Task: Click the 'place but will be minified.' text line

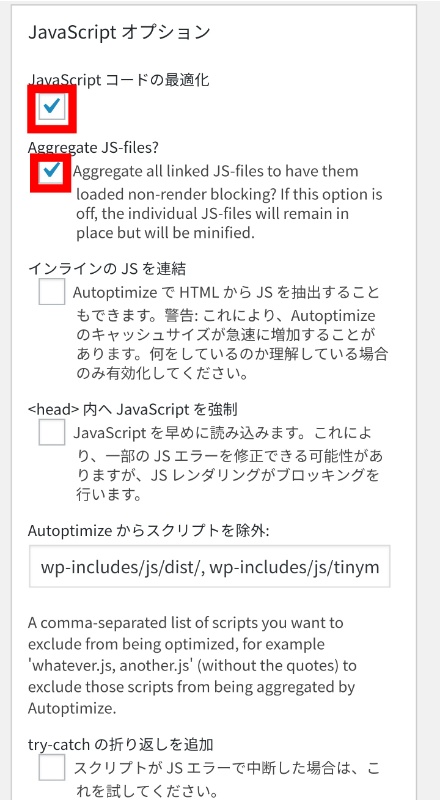Action: [x=165, y=233]
